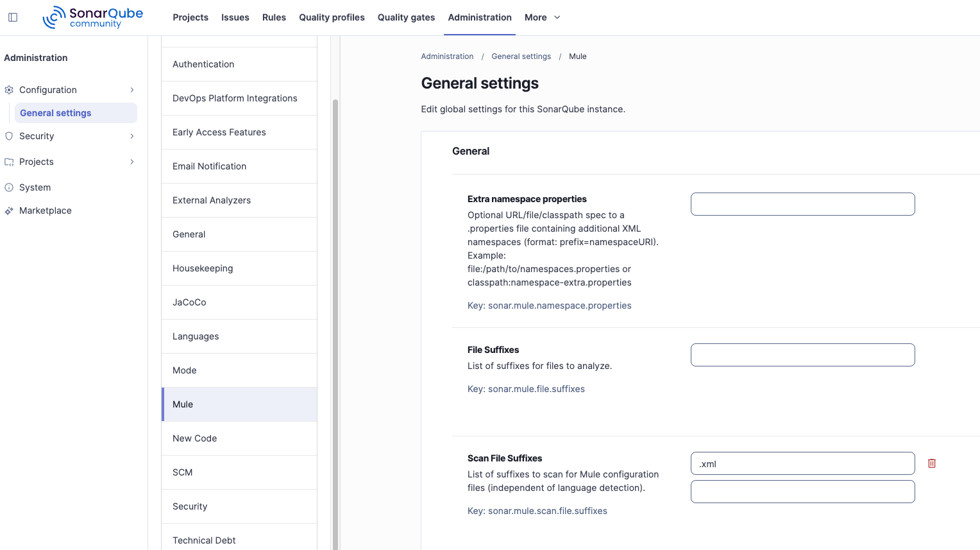Open New Code settings category
This screenshot has width=980, height=550.
[239, 438]
